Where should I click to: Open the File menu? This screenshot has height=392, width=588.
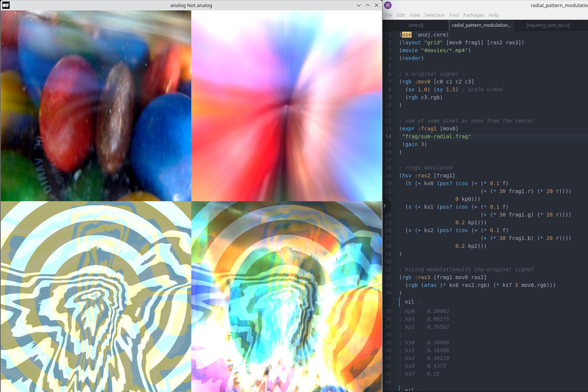(x=389, y=15)
